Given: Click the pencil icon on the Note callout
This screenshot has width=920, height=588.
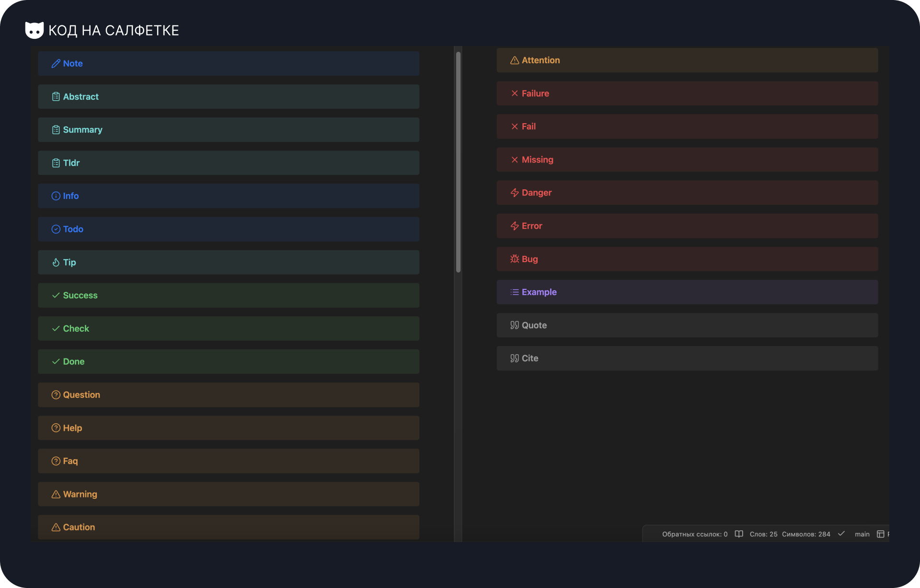Looking at the screenshot, I should pyautogui.click(x=56, y=63).
